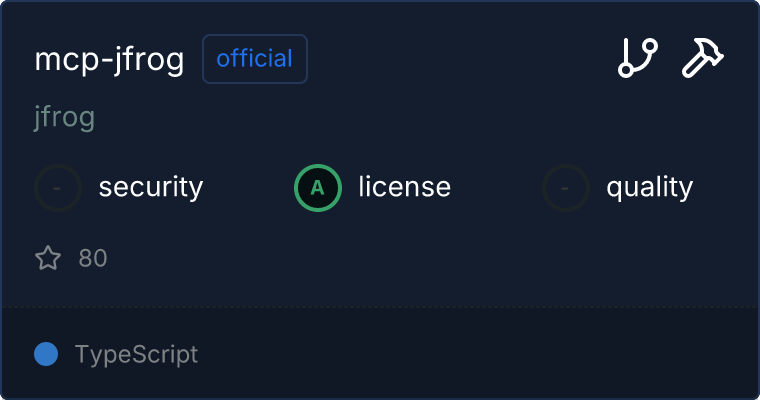
Task: Select the quality label
Action: coord(649,187)
